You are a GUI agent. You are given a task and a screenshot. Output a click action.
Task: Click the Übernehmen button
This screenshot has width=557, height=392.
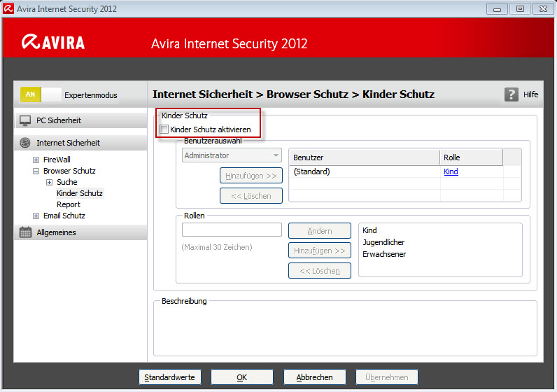(387, 377)
